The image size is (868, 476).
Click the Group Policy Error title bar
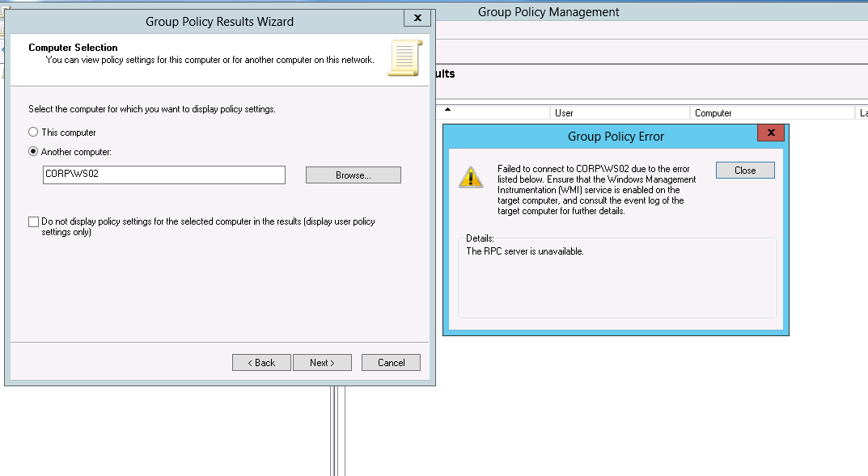[616, 136]
